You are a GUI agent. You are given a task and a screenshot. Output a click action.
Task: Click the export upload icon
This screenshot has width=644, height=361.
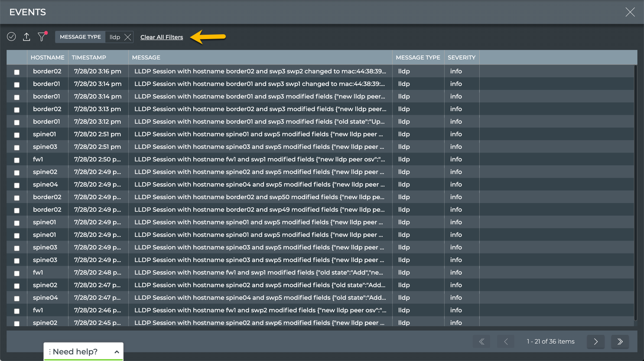[x=26, y=37]
